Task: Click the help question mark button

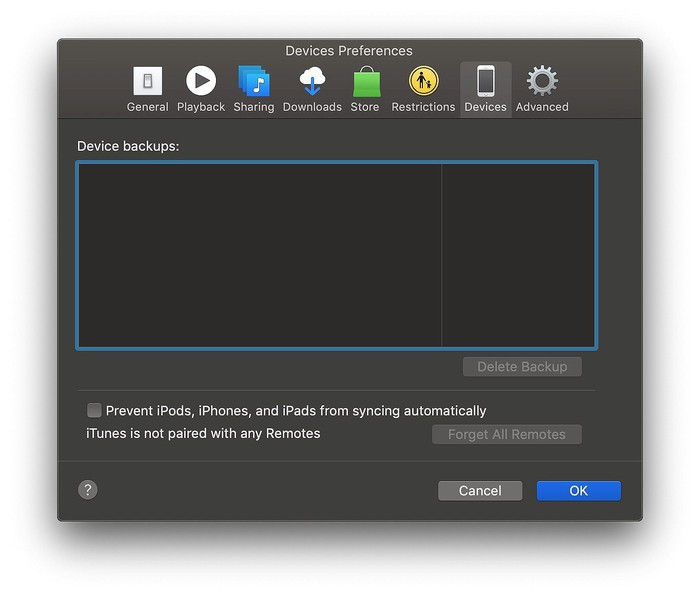Action: [x=88, y=490]
